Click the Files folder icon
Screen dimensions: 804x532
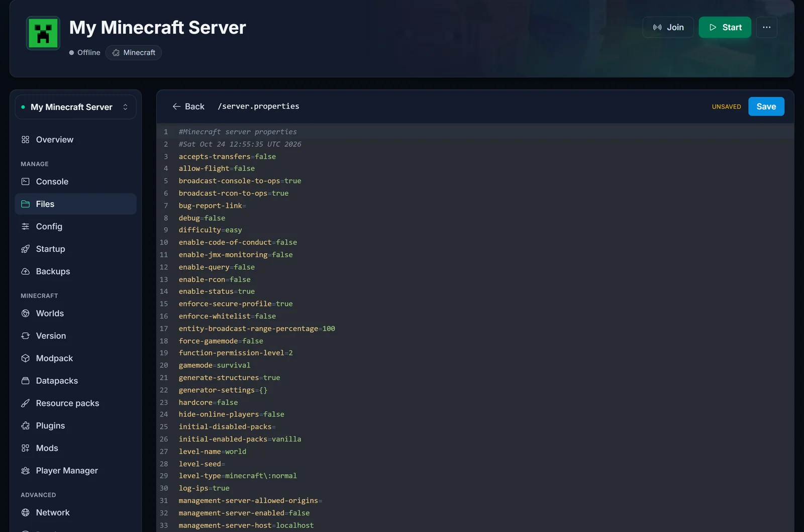coord(26,204)
